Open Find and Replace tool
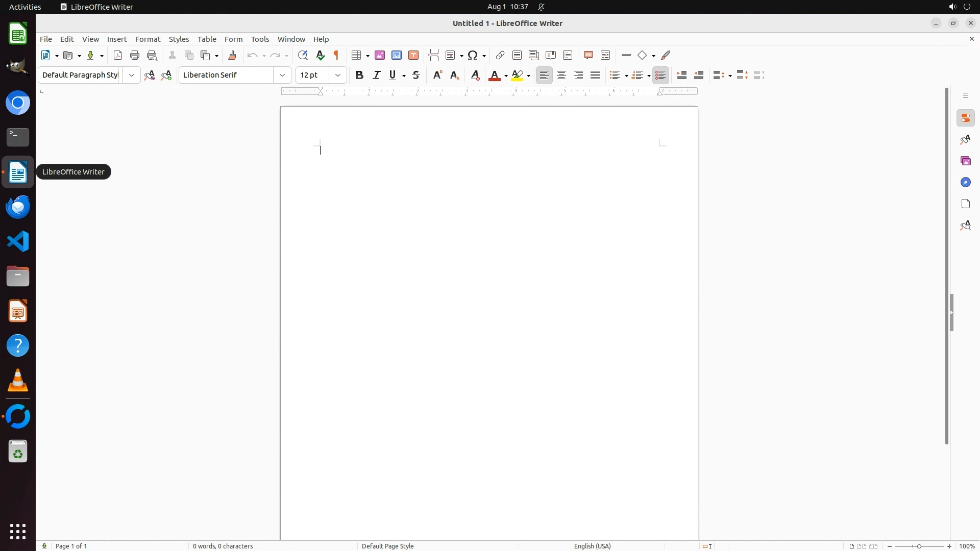The height and width of the screenshot is (551, 980). click(303, 56)
